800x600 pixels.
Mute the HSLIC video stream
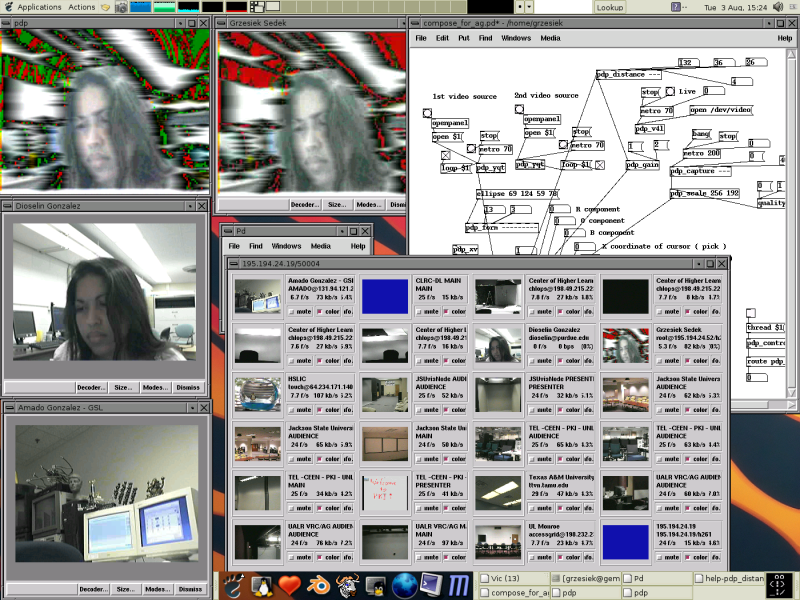[302, 409]
